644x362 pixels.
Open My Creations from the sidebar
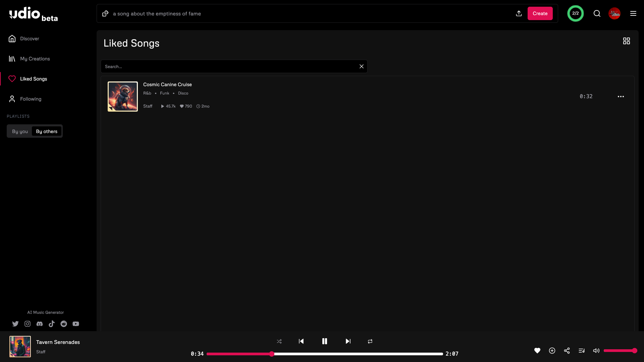35,58
